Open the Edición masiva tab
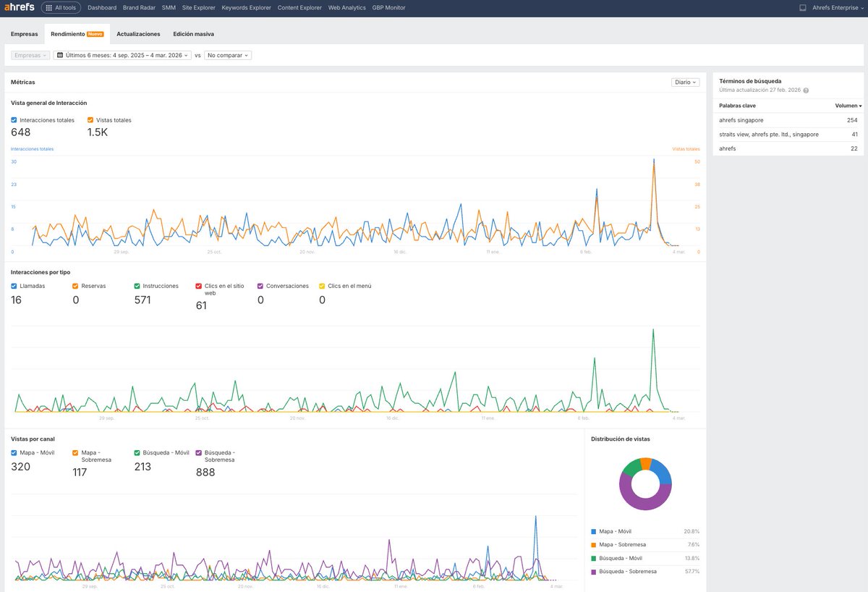 coord(193,34)
